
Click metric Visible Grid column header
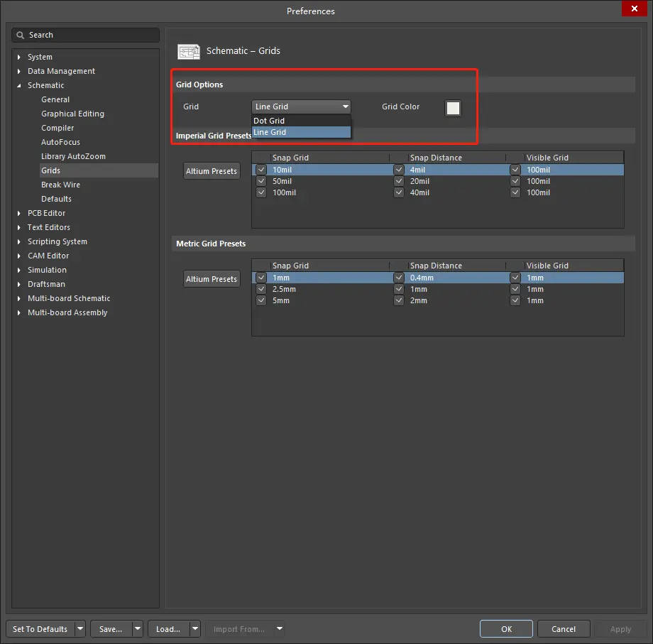[x=574, y=266]
